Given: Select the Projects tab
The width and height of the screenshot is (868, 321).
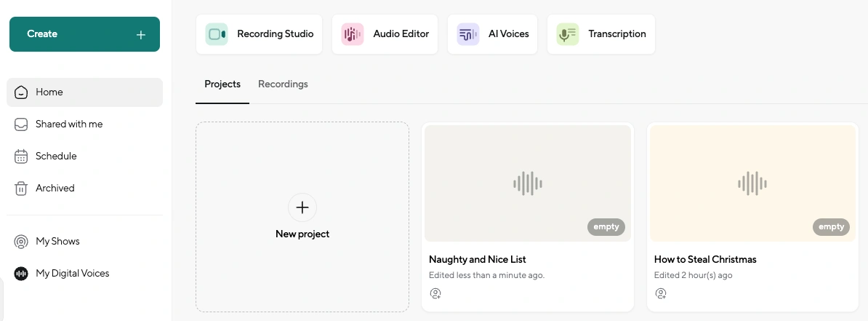Looking at the screenshot, I should (x=222, y=84).
